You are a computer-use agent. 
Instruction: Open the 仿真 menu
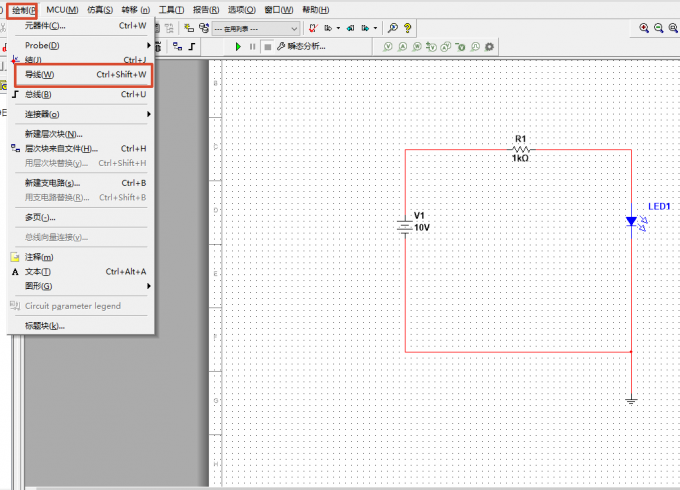click(x=100, y=10)
